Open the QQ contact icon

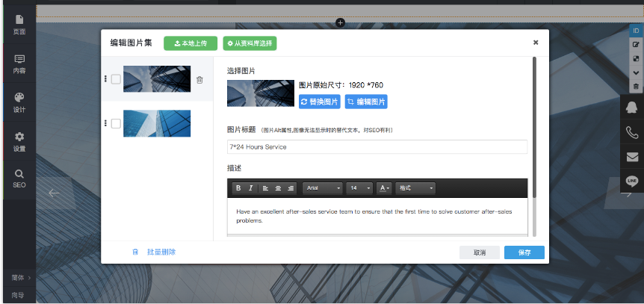pos(631,108)
